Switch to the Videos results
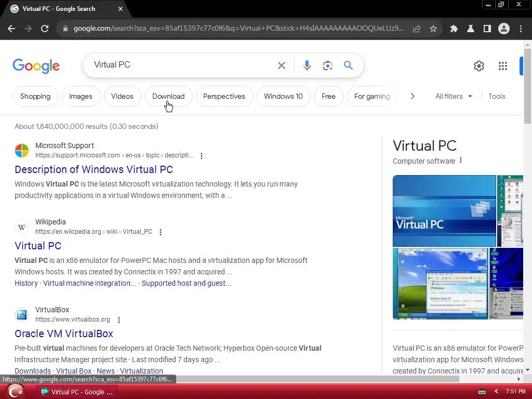 (x=122, y=96)
